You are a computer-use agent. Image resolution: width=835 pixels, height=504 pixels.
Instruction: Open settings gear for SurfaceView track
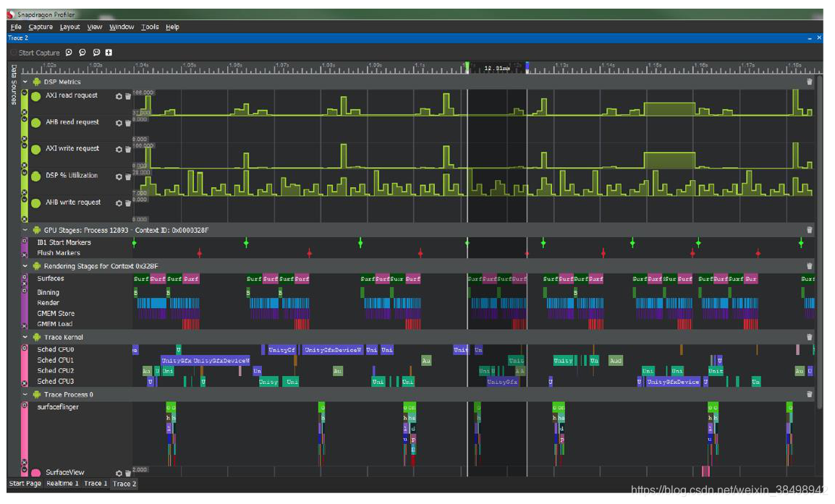point(119,473)
